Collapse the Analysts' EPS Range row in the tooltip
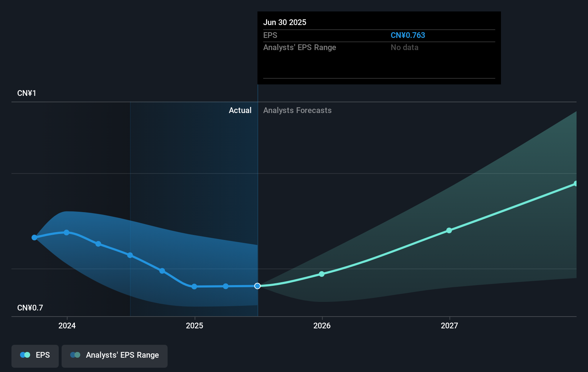 [x=299, y=47]
